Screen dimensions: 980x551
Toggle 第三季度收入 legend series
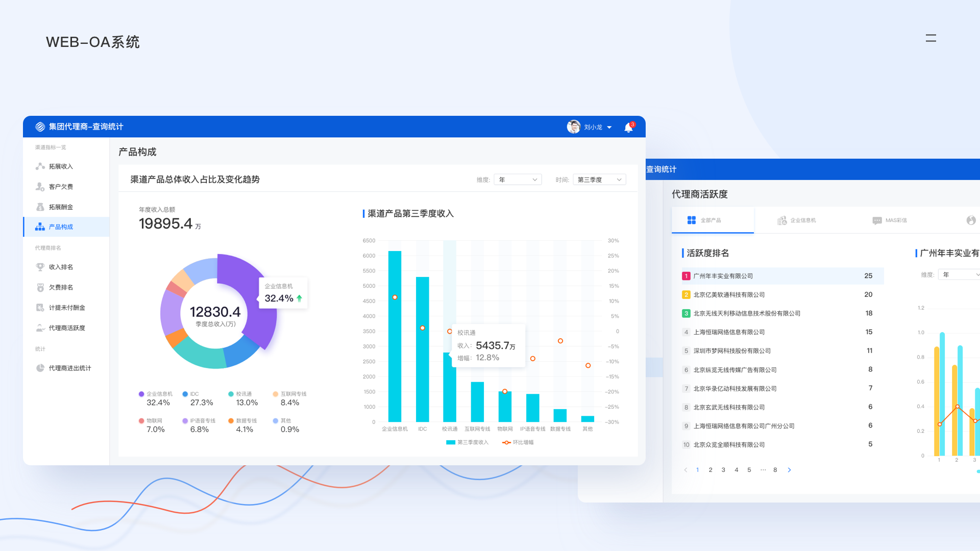pos(467,442)
